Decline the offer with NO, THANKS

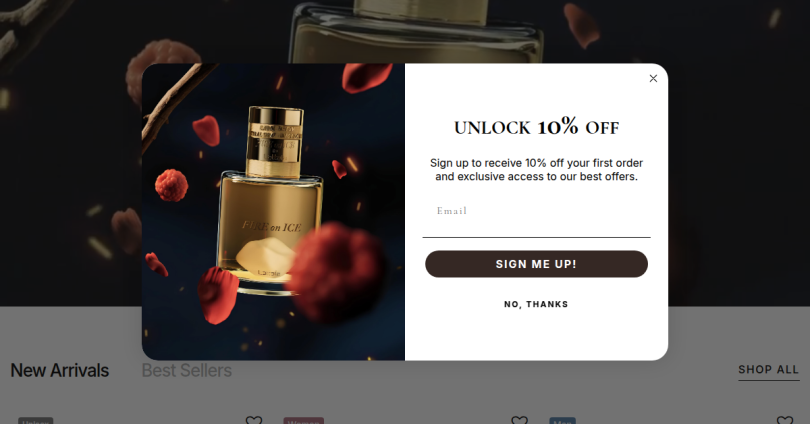coord(536,304)
